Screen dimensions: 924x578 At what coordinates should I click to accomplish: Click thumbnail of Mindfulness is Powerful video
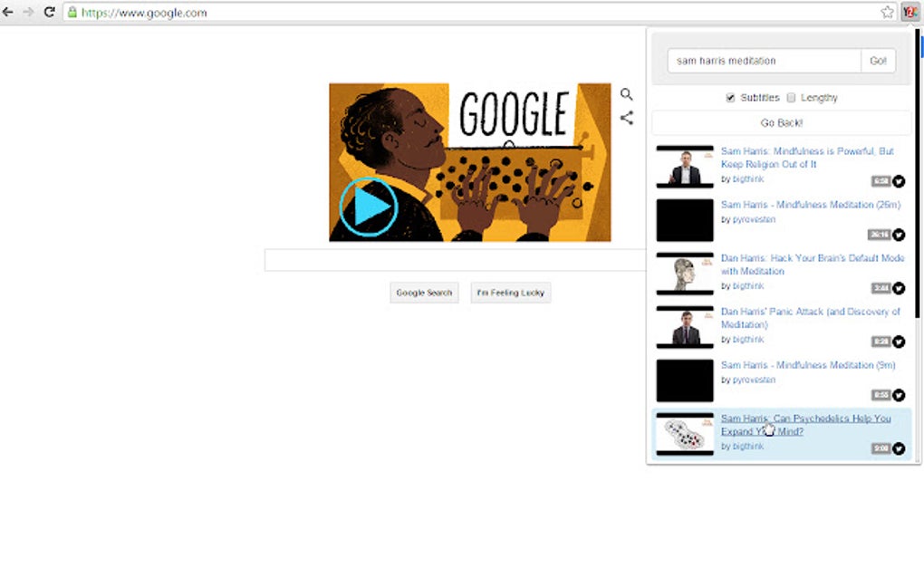coord(685,167)
